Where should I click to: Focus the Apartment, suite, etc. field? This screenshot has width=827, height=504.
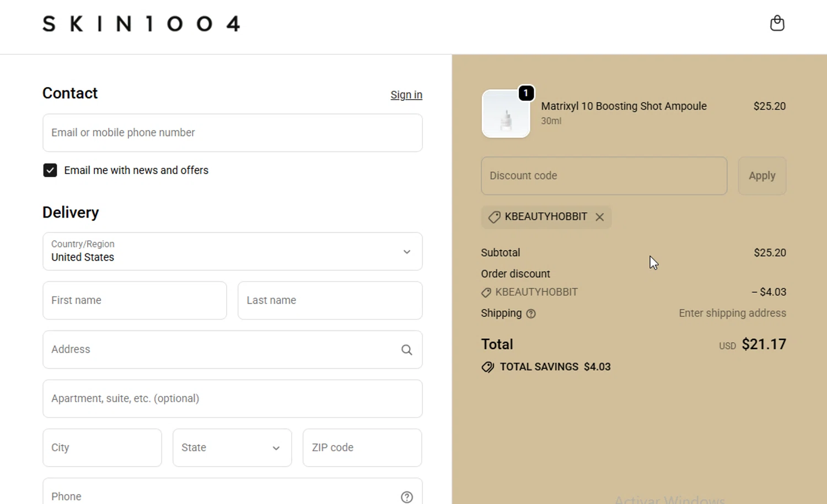pyautogui.click(x=233, y=399)
